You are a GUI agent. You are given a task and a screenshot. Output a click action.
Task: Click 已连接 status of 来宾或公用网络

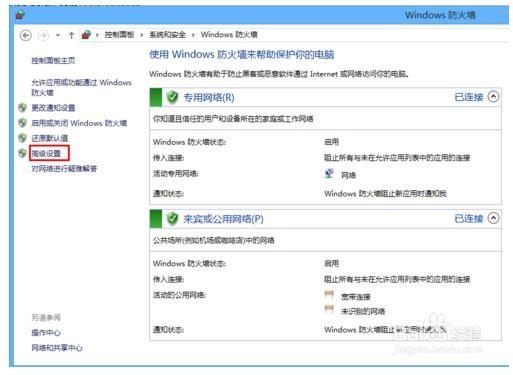point(469,218)
